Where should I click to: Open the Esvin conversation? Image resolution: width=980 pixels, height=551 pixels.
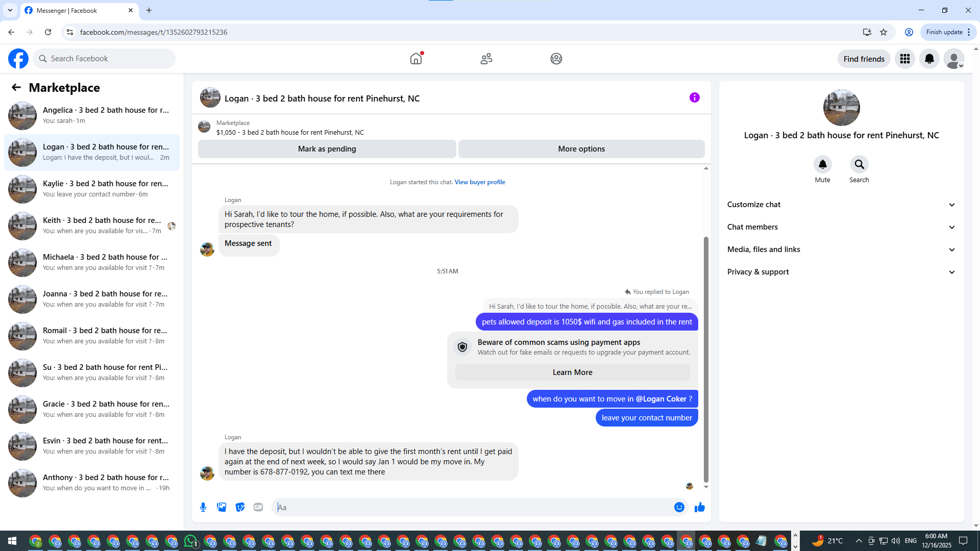92,446
